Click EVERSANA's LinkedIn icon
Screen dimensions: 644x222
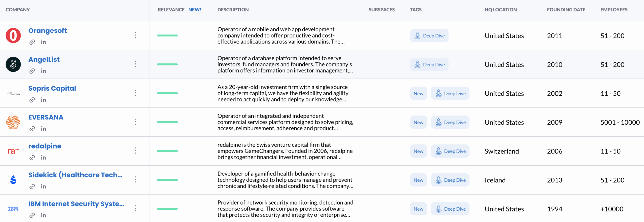coord(43,129)
